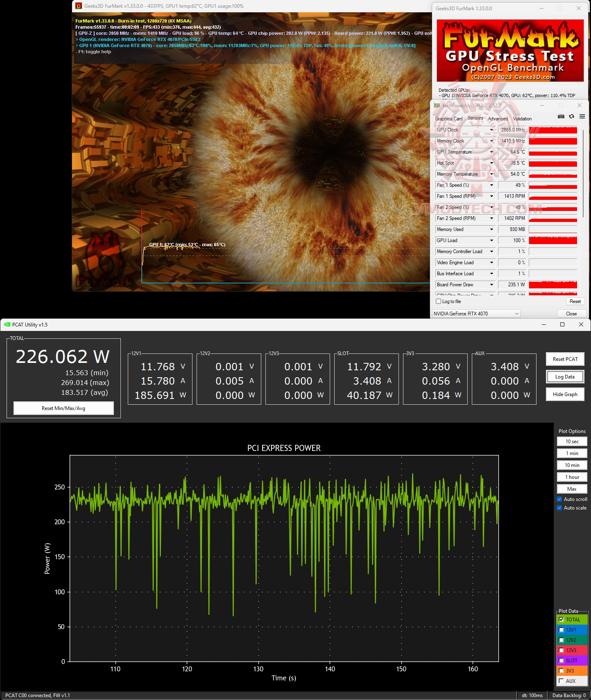The image size is (591, 700).
Task: Click the GPU Clock red sensor graph
Action: pyautogui.click(x=553, y=130)
